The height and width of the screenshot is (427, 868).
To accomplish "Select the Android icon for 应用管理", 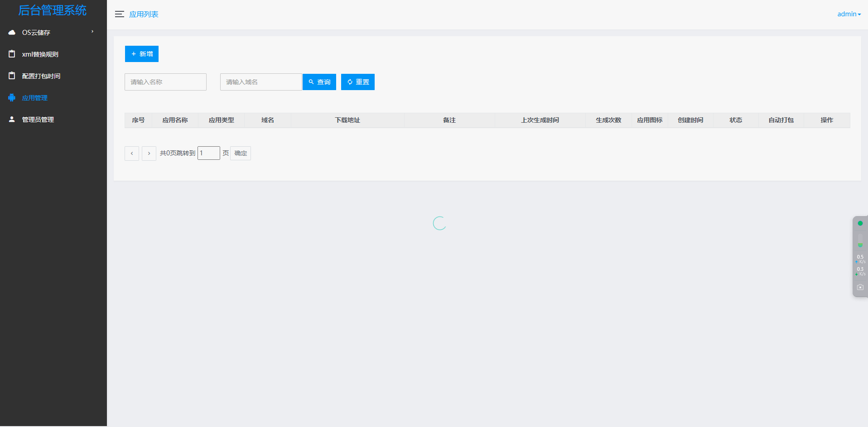I will 11,97.
